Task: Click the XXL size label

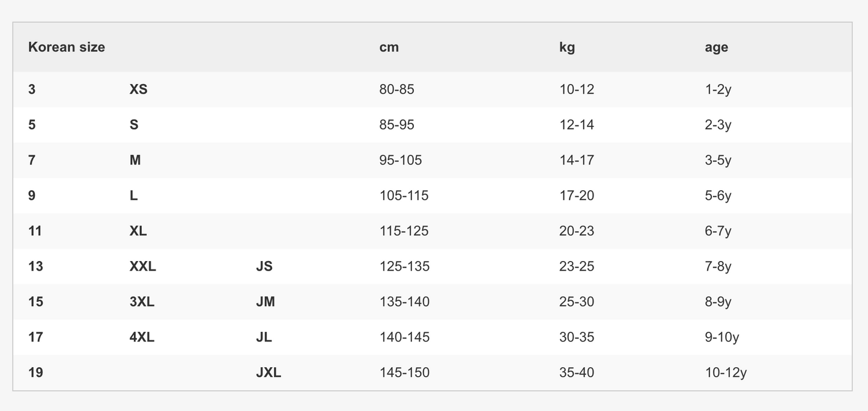Action: (x=142, y=266)
